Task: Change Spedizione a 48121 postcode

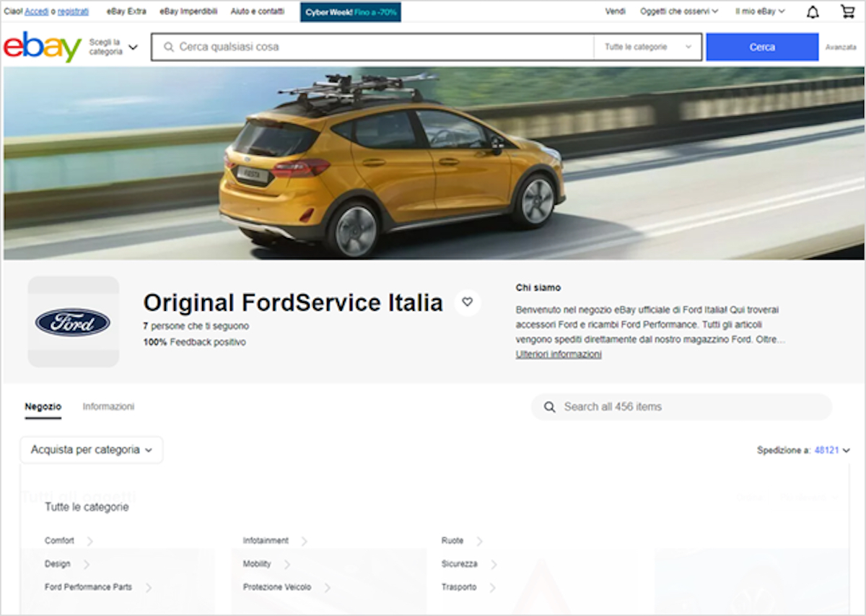Action: click(832, 450)
